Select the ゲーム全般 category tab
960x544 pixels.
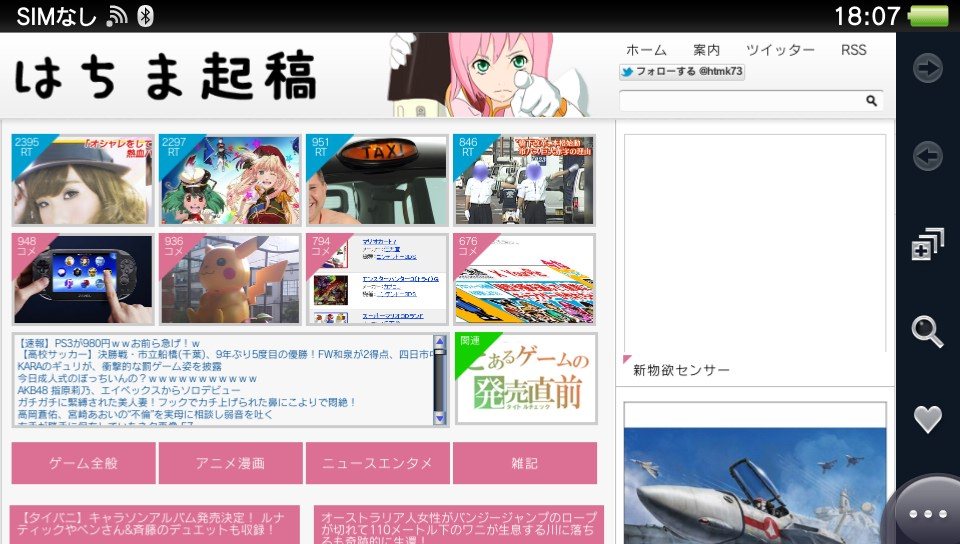[83, 463]
